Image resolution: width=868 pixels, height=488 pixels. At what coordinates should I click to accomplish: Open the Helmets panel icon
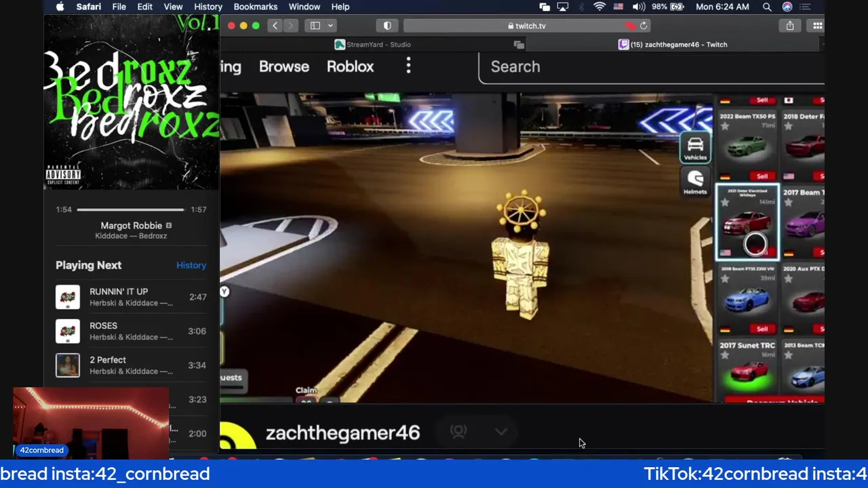[x=695, y=182]
